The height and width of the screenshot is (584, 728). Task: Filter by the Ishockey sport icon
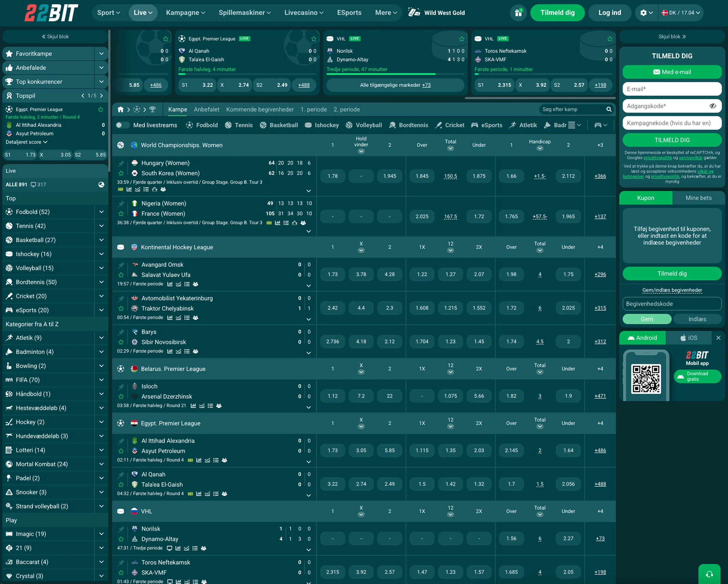(x=322, y=125)
